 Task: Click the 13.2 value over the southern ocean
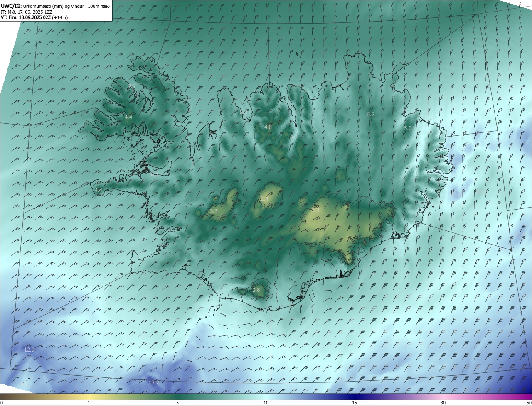[x=154, y=382]
